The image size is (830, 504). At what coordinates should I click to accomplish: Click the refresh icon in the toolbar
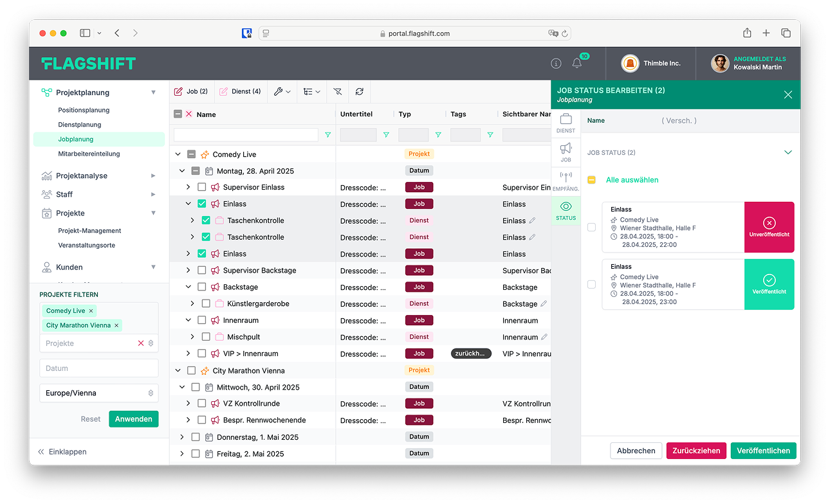pyautogui.click(x=359, y=92)
